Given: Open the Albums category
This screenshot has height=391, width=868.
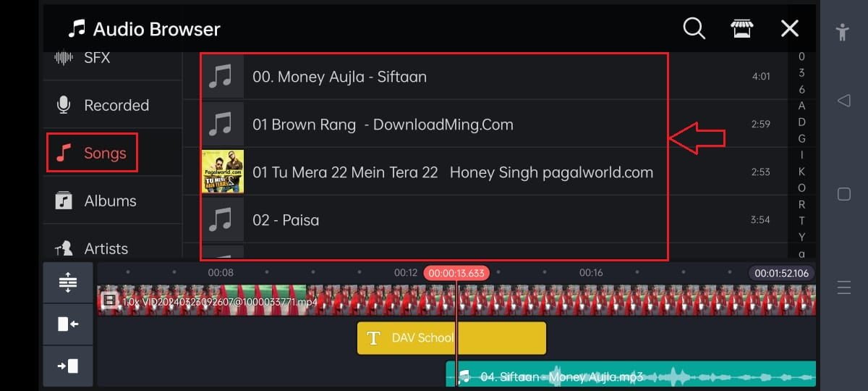Looking at the screenshot, I should point(110,201).
